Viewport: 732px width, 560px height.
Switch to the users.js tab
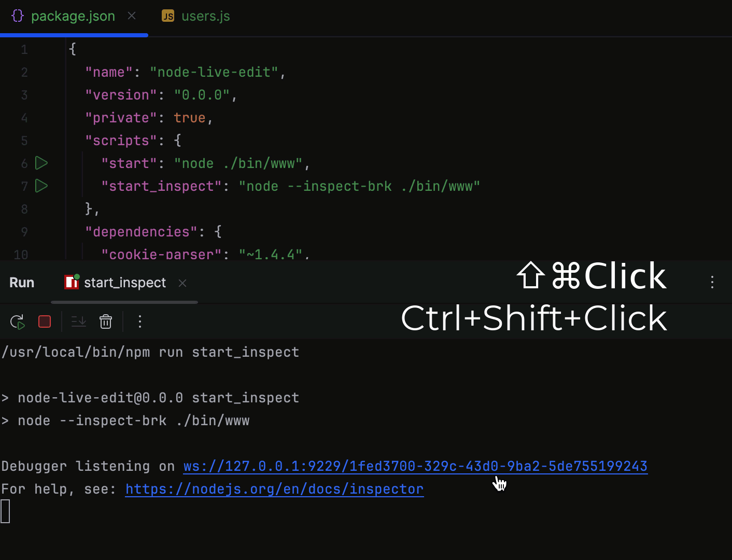tap(205, 16)
